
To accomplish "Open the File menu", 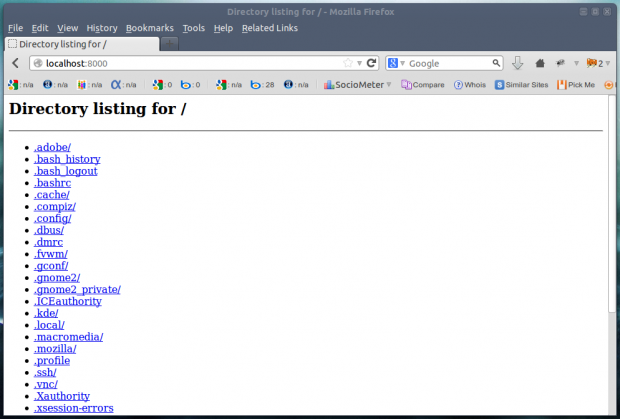I will (15, 28).
